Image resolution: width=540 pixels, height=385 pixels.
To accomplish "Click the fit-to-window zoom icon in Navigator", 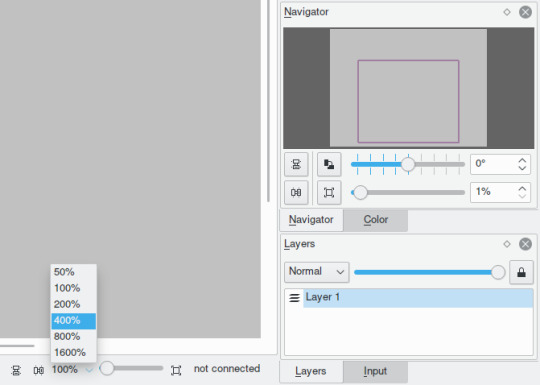I will (329, 192).
